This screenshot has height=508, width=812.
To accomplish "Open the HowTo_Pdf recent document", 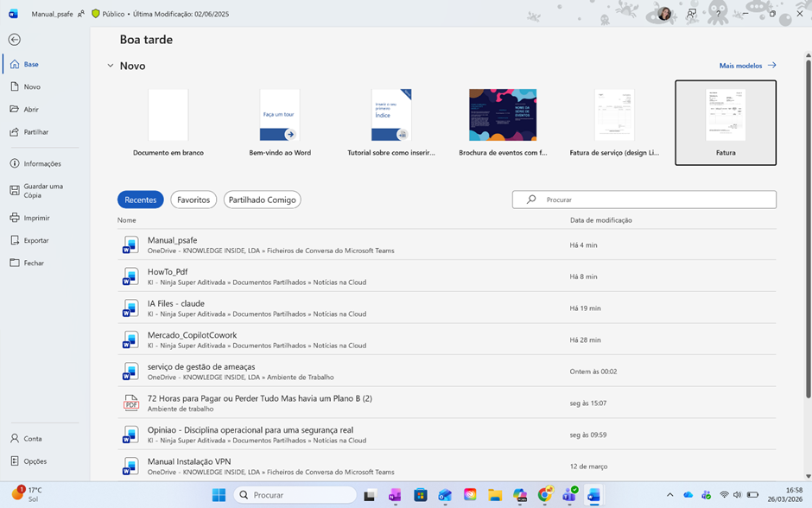I will coord(168,272).
